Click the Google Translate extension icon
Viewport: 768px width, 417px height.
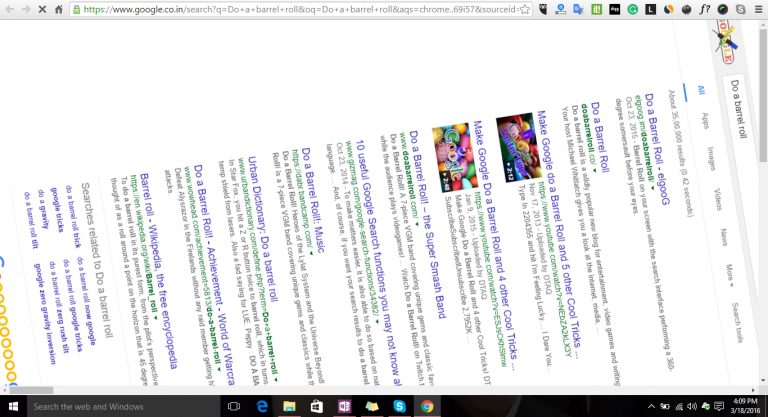click(x=578, y=9)
